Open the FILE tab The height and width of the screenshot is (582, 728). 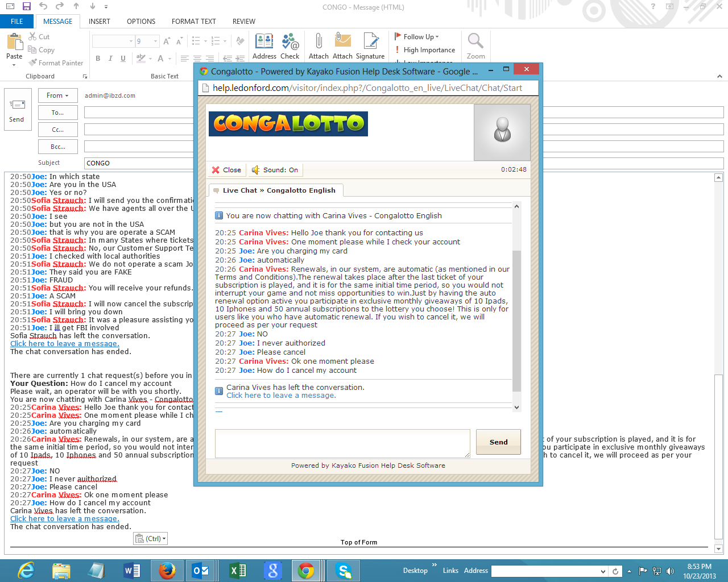[17, 22]
